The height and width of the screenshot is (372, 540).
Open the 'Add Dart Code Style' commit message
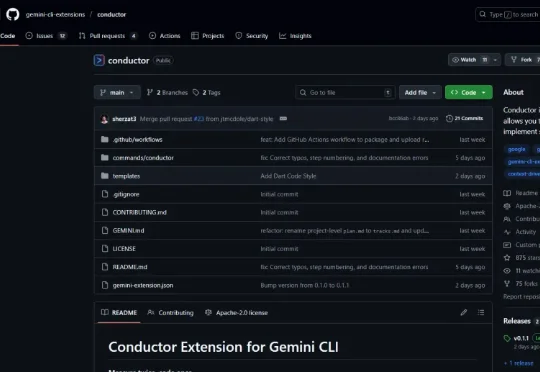tap(288, 176)
